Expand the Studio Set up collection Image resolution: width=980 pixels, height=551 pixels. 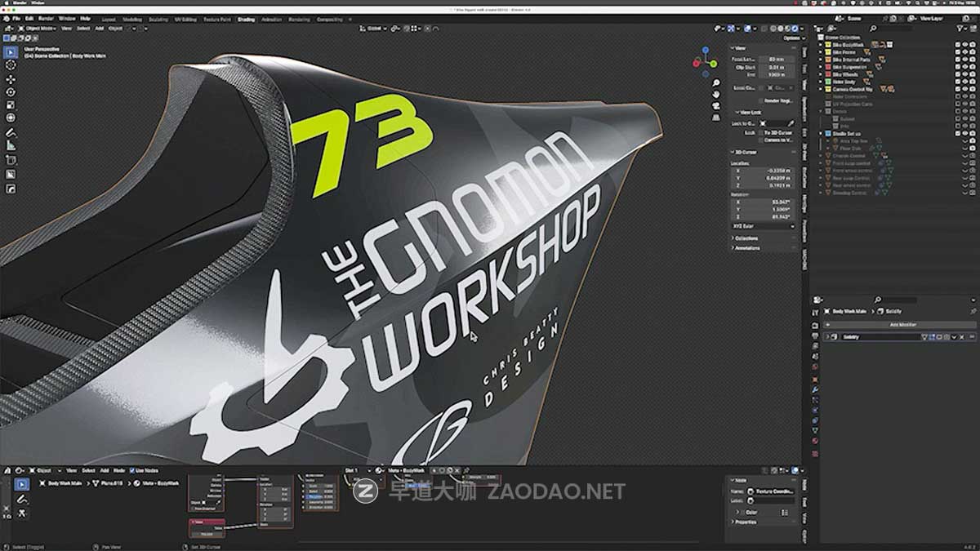tap(821, 131)
